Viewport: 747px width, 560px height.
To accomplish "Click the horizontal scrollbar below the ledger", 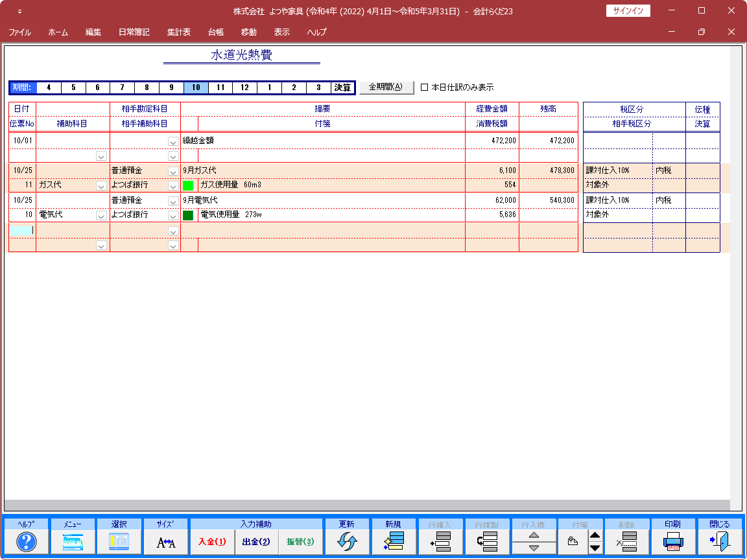I will click(x=367, y=505).
